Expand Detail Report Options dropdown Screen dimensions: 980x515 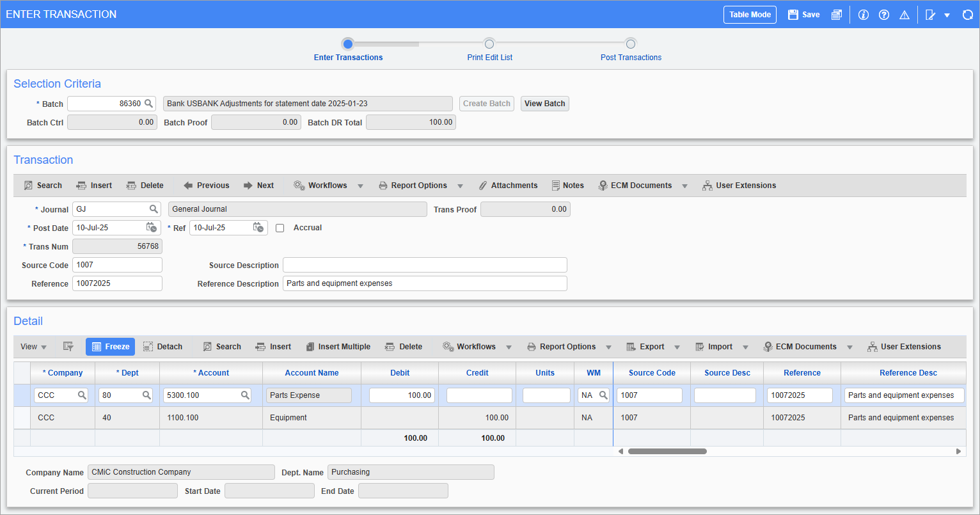tap(608, 347)
